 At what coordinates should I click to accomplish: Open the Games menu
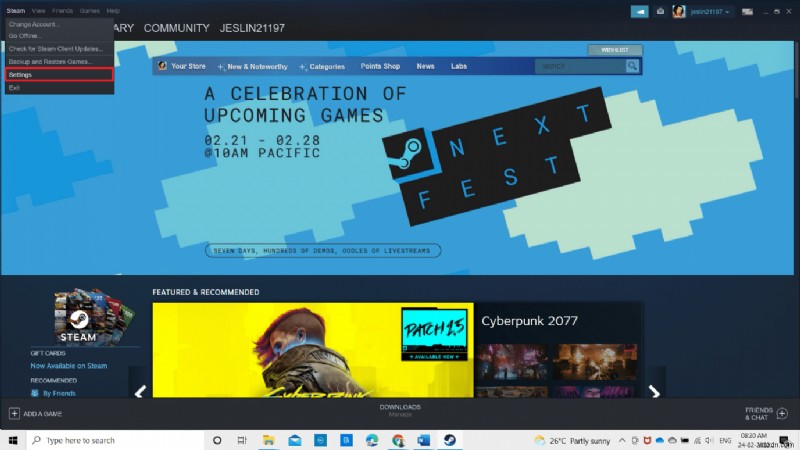click(x=89, y=11)
